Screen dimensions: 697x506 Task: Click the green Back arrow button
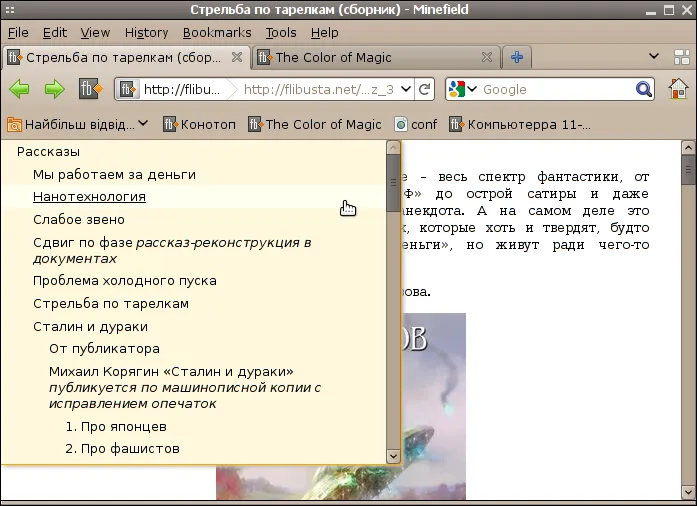pyautogui.click(x=20, y=89)
